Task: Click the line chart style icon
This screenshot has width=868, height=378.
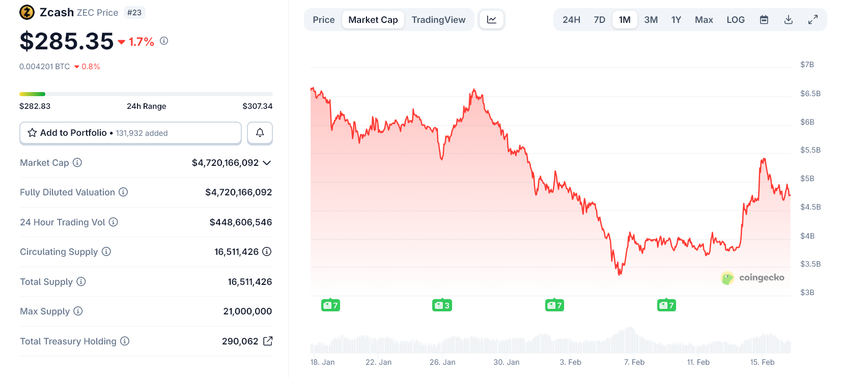Action: pyautogui.click(x=491, y=19)
